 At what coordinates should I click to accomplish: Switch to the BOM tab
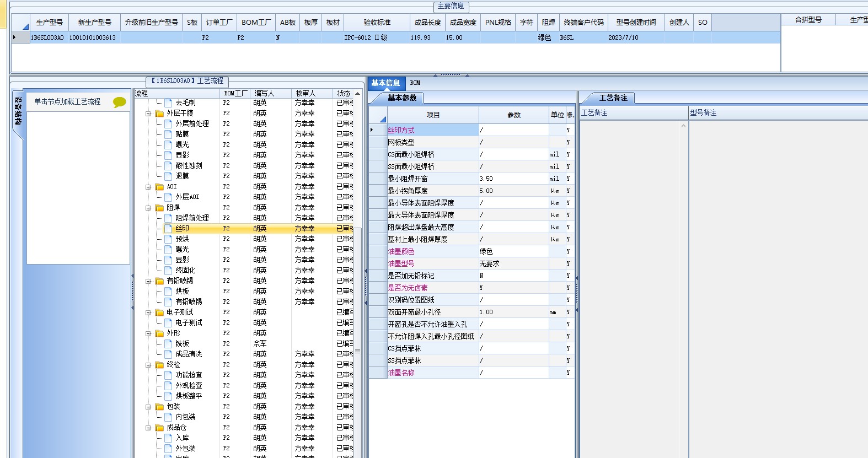tap(415, 83)
